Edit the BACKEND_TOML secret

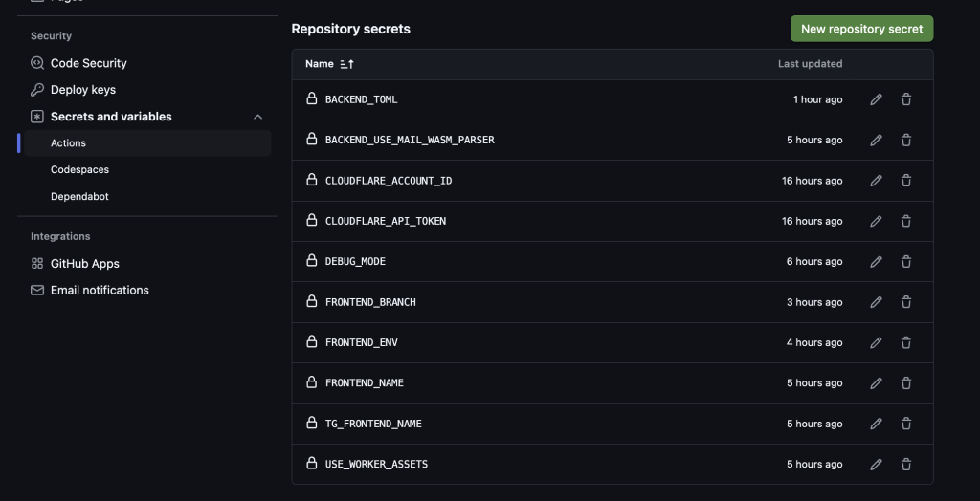point(876,99)
